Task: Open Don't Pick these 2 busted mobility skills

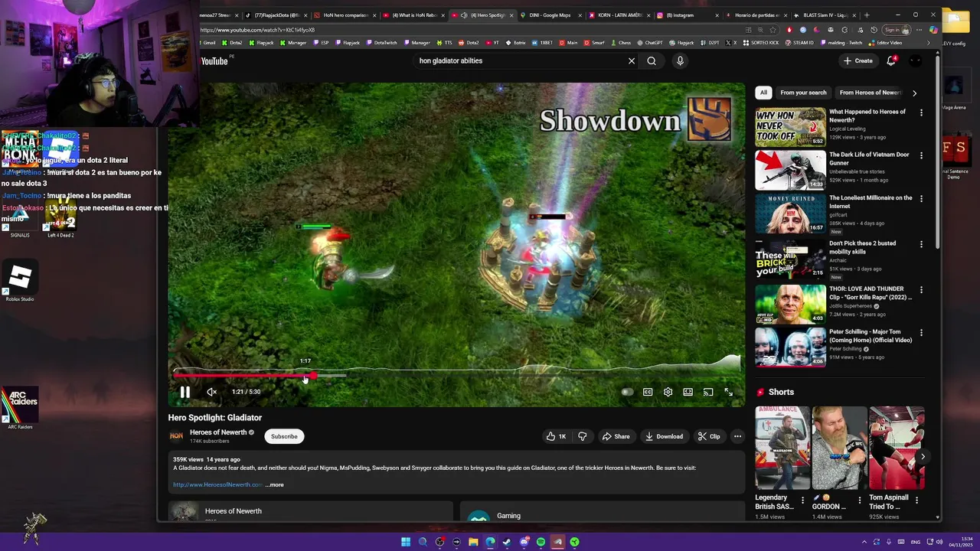Action: pyautogui.click(x=790, y=259)
